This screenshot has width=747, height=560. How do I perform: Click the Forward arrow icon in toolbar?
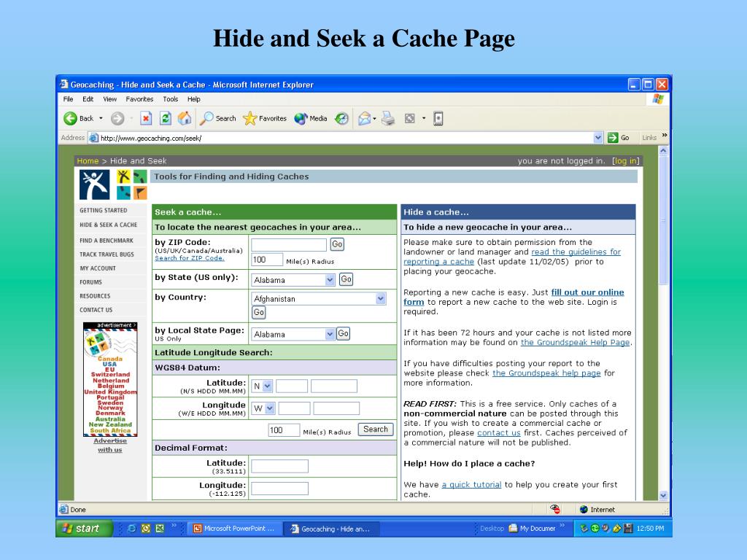pos(117,118)
